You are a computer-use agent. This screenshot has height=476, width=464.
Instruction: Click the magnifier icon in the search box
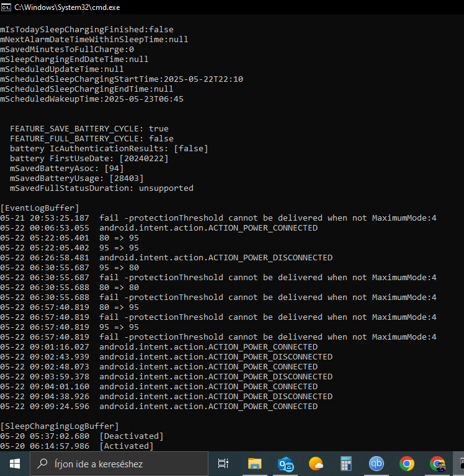[42, 464]
